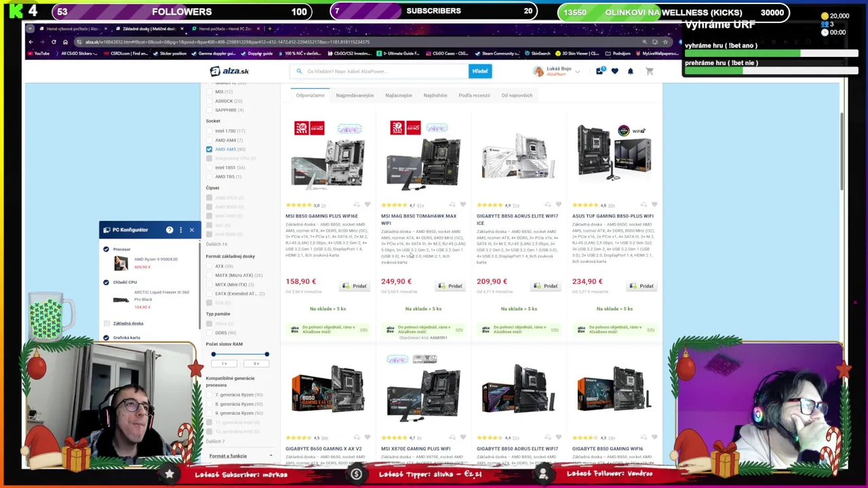Open PC Konfigurátor three-dot menu
This screenshot has height=488, width=868.
(180, 230)
